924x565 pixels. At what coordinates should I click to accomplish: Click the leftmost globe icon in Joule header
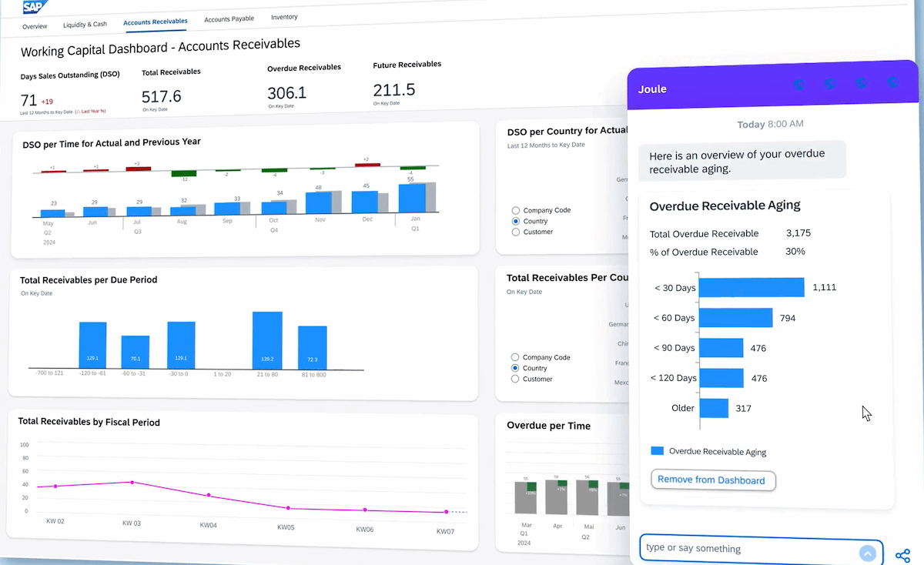[798, 84]
